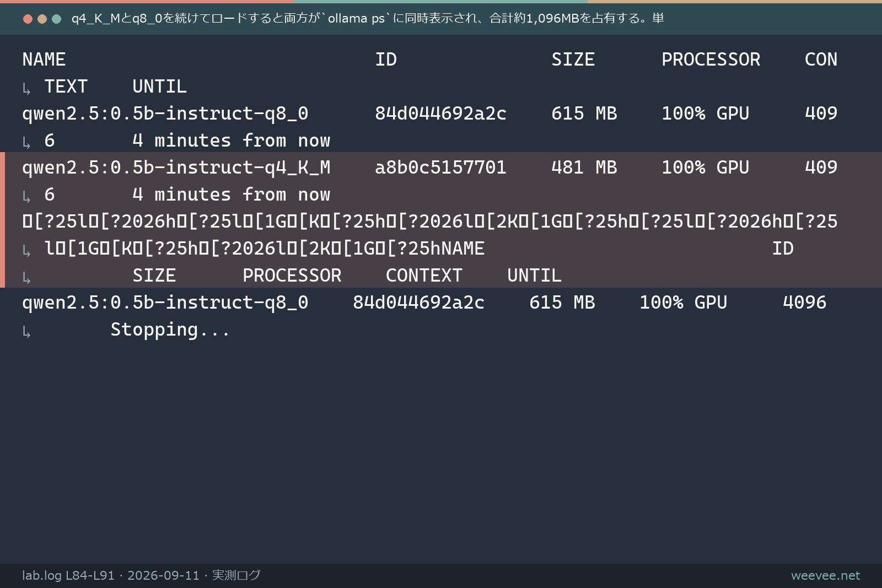This screenshot has height=588, width=882.
Task: Click the green maximize dot in the title bar
Action: tap(56, 19)
